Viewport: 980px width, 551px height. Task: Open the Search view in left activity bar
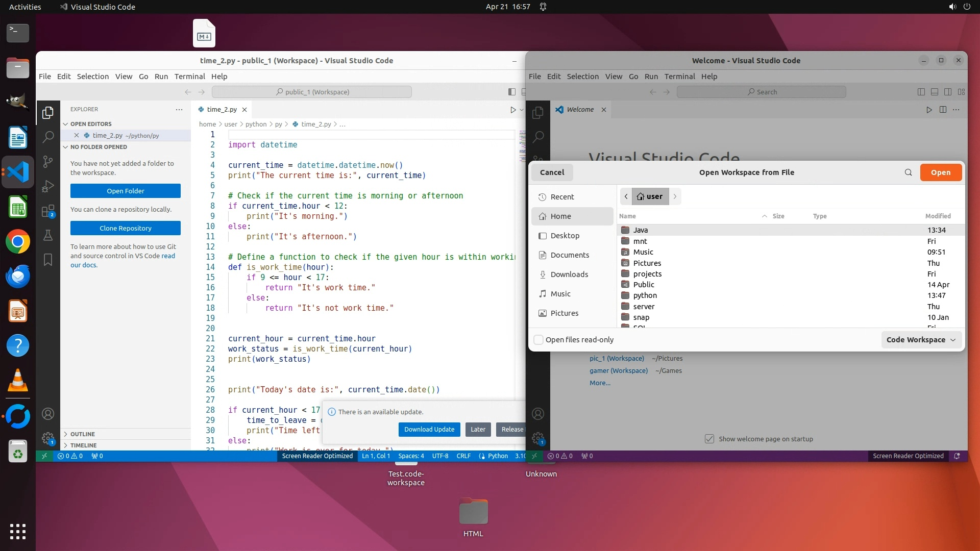click(x=48, y=137)
